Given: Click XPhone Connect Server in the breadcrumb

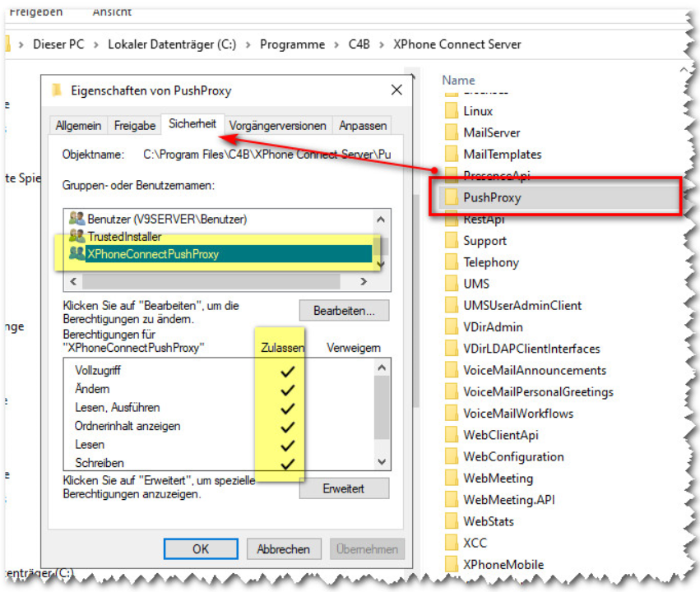Looking at the screenshot, I should coord(457,44).
